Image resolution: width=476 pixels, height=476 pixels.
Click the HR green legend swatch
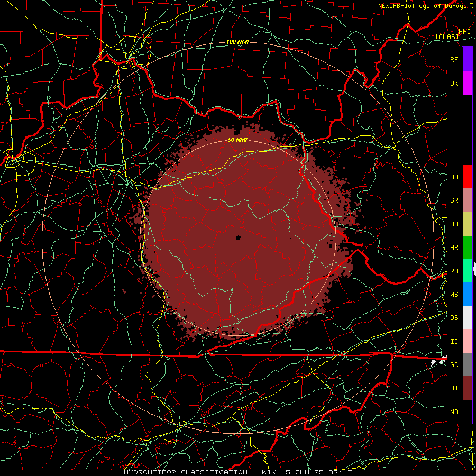click(467, 248)
